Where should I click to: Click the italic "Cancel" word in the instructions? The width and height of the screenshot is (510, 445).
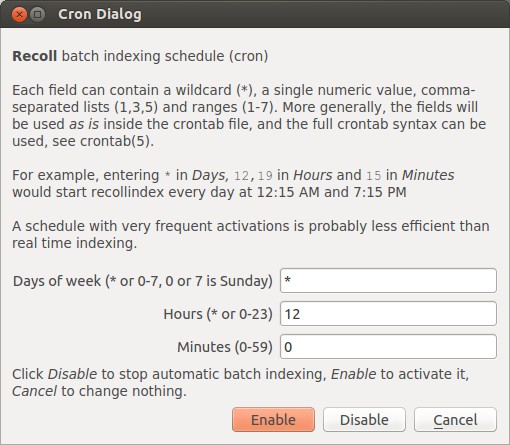35,391
